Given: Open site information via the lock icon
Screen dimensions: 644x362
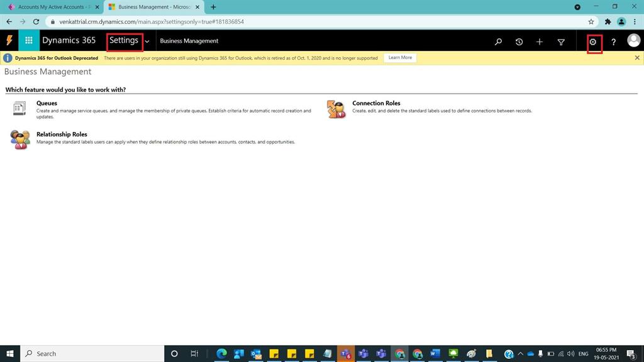Looking at the screenshot, I should pyautogui.click(x=53, y=21).
